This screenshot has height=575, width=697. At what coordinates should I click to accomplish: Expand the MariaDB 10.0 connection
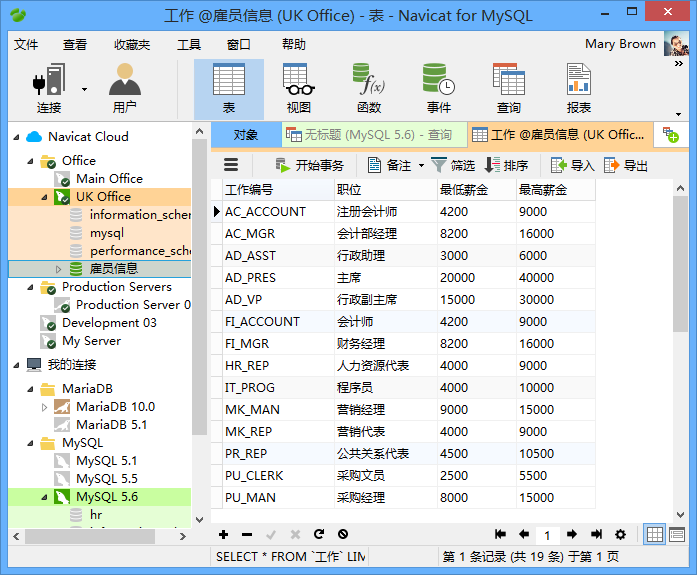[44, 407]
